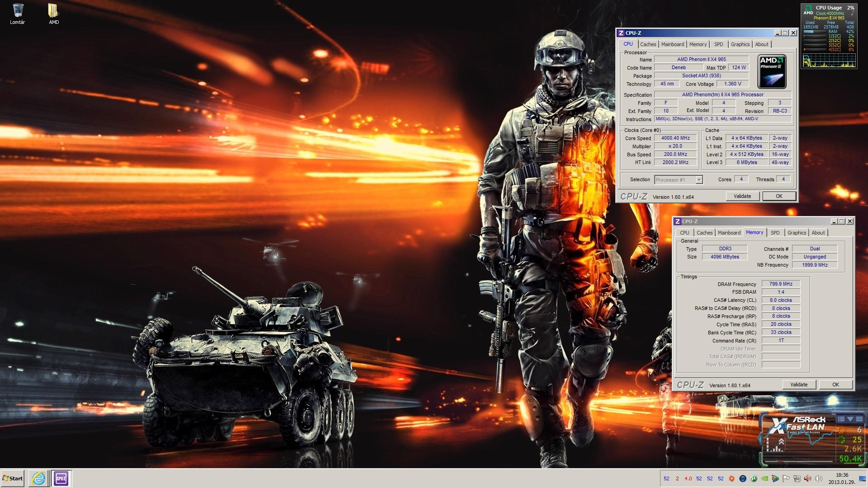Screen dimensions: 868x488
Task: Open Mainboard tab in lower CPU-Z window
Action: (729, 233)
